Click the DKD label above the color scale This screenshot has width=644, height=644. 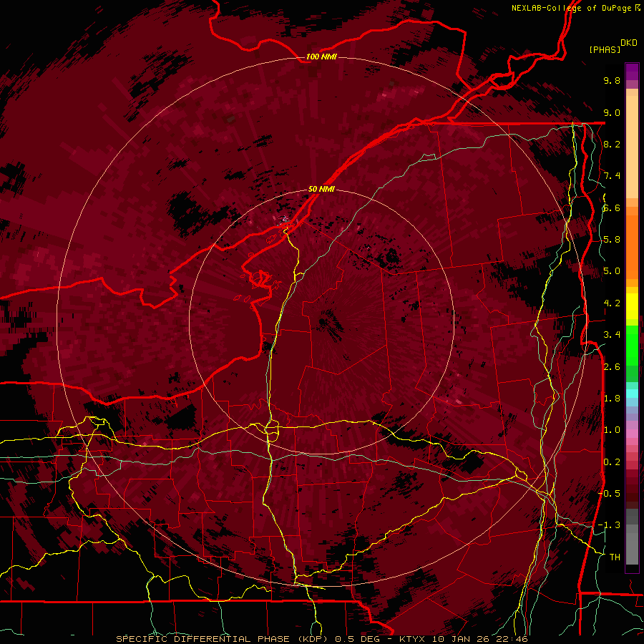pyautogui.click(x=628, y=42)
